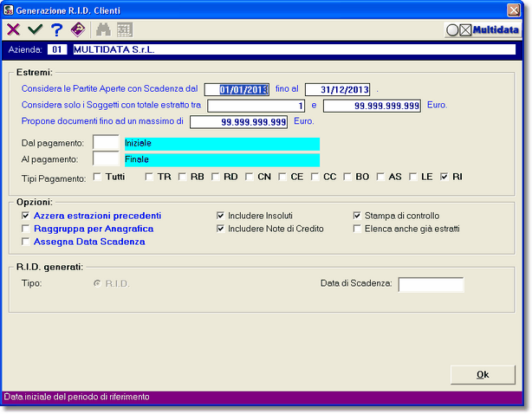
Task: Enable the RB payment type checkbox
Action: [x=182, y=177]
